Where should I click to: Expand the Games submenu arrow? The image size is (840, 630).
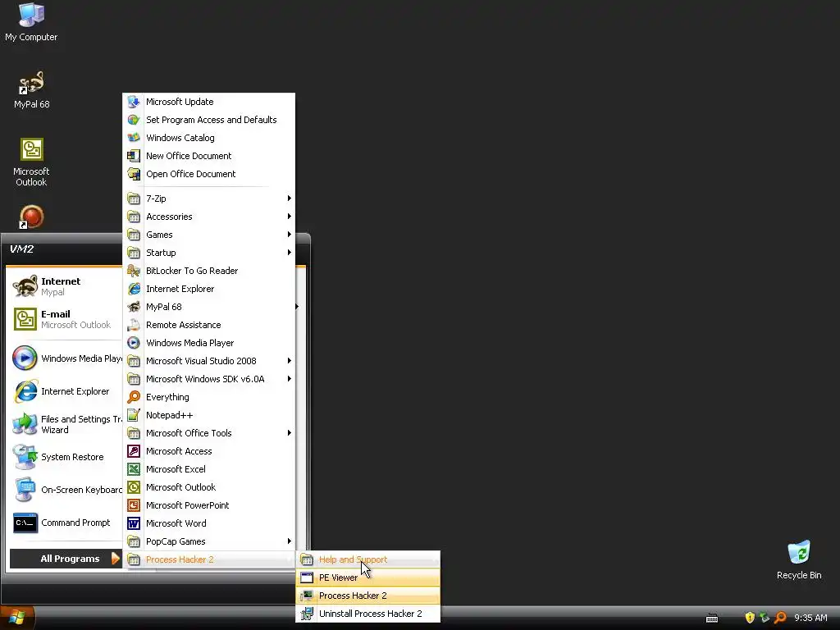coord(290,235)
